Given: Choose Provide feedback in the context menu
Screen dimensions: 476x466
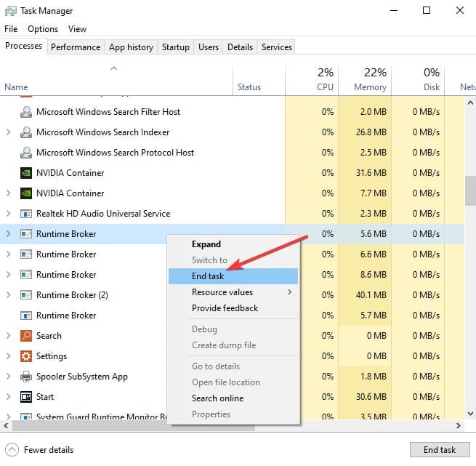Looking at the screenshot, I should coord(233,308).
